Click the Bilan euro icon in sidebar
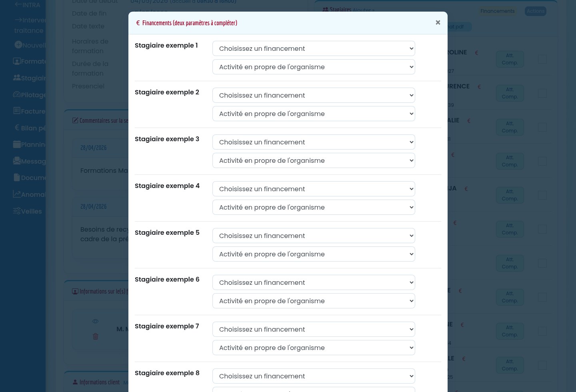576x392 pixels. [17, 128]
